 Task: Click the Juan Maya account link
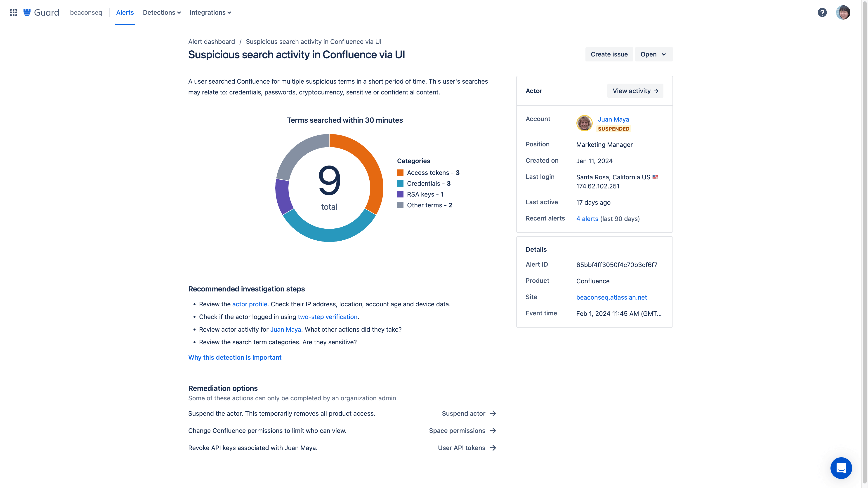[613, 119]
